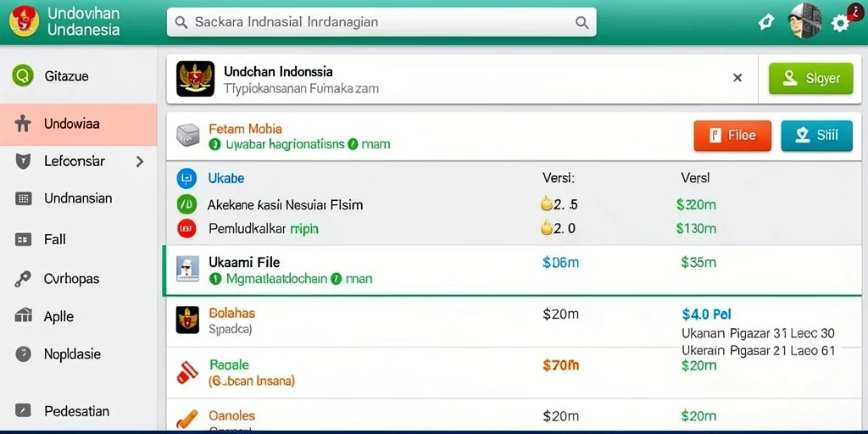The height and width of the screenshot is (434, 868).
Task: Click into the Sackara search field
Action: (x=381, y=22)
